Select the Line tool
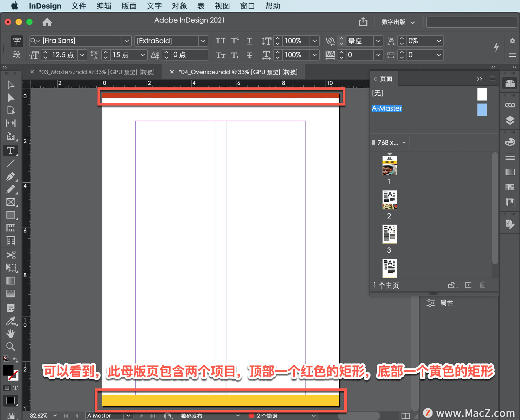Screen dimensions: 520x420 [x=11, y=163]
